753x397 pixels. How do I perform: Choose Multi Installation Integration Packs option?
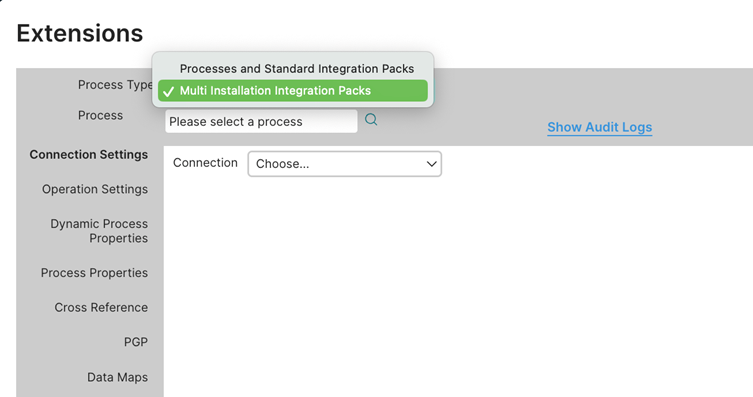(293, 91)
